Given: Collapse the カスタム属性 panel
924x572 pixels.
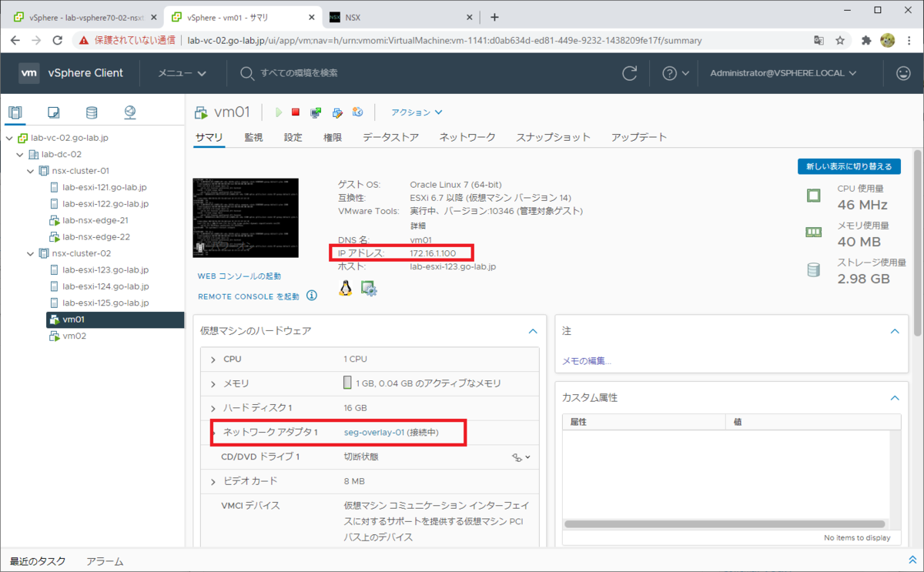Looking at the screenshot, I should pos(895,398).
